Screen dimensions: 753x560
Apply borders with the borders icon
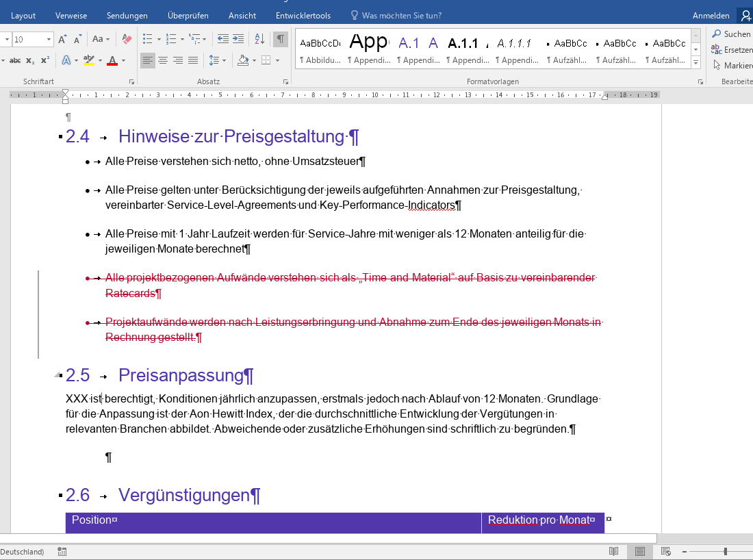coord(266,60)
